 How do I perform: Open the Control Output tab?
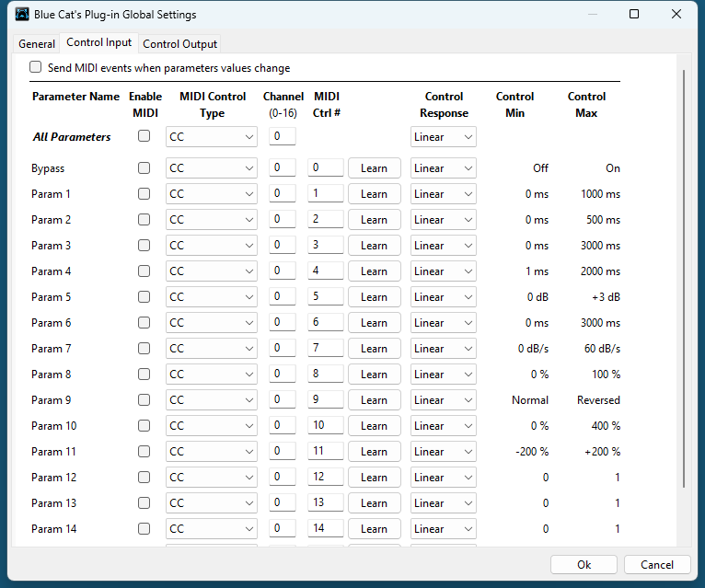point(180,44)
